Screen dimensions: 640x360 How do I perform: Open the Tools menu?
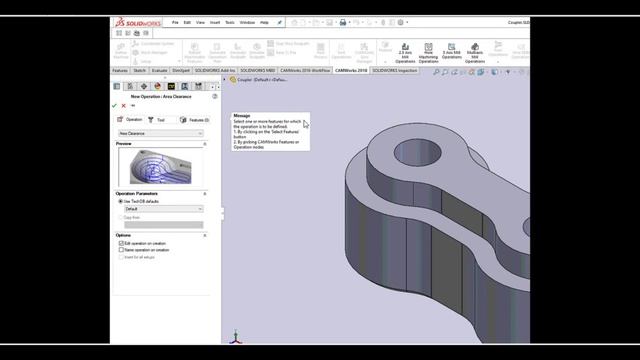[x=230, y=22]
